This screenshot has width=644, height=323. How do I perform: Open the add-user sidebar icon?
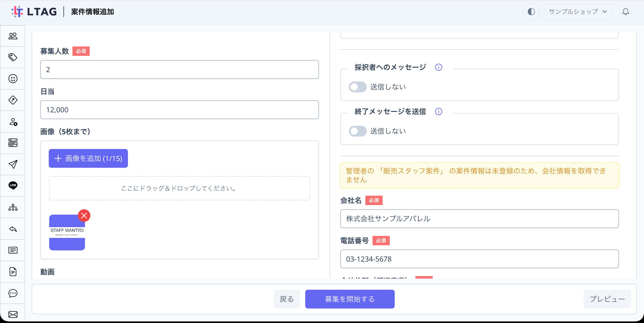pyautogui.click(x=13, y=122)
